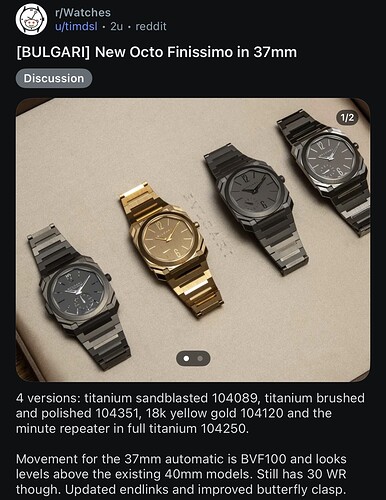Visit the u/timdsl user profile

pos(76,26)
